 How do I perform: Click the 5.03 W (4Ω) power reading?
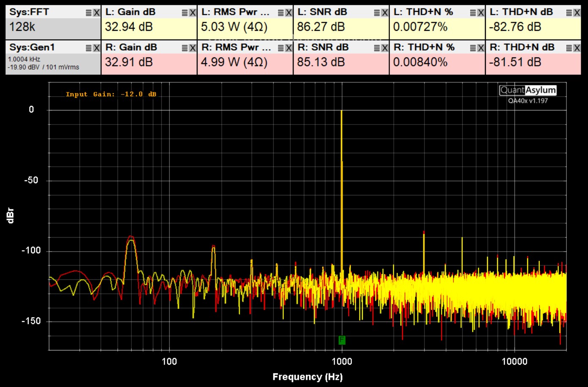pyautogui.click(x=234, y=27)
